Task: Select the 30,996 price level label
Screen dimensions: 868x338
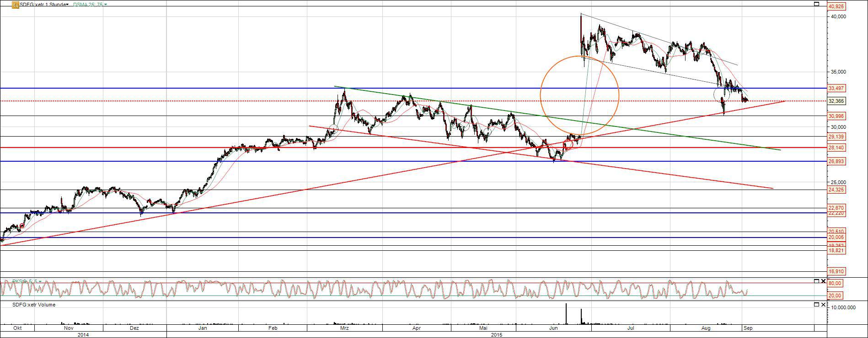Action: [x=836, y=116]
